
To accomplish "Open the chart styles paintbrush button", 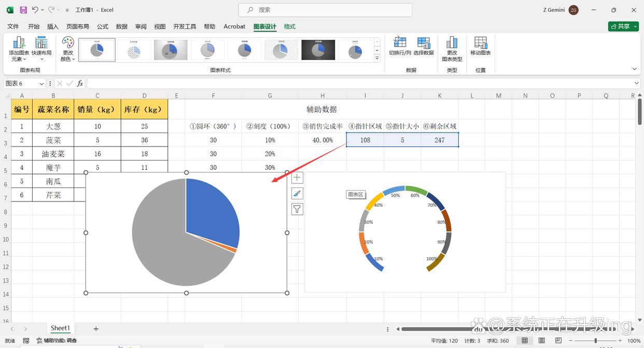I will pos(297,194).
